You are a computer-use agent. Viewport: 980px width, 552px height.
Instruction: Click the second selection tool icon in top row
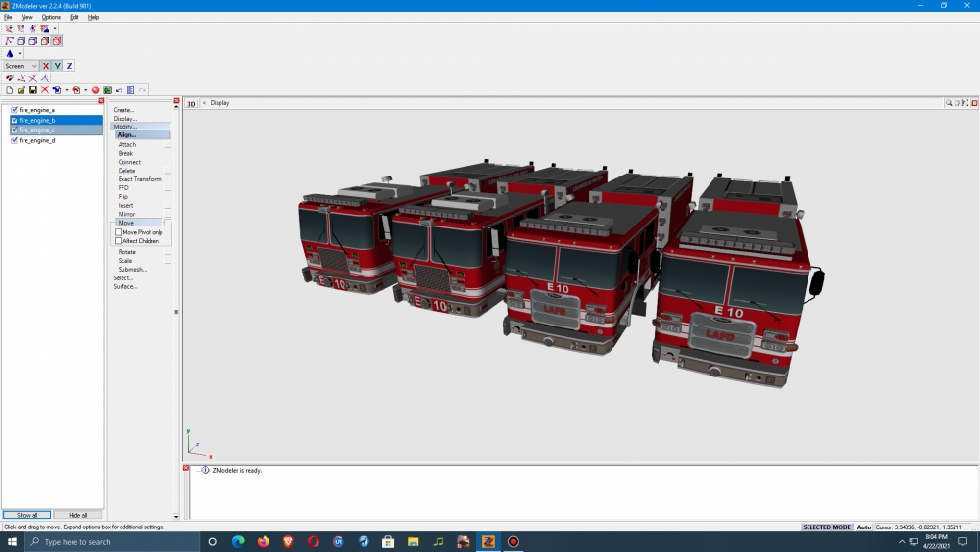point(21,28)
